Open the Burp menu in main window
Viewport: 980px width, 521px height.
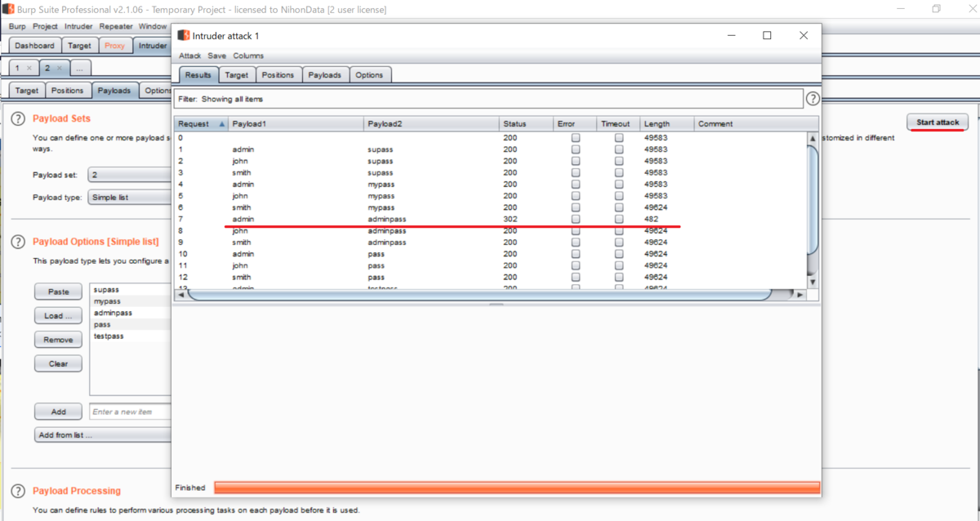click(16, 26)
